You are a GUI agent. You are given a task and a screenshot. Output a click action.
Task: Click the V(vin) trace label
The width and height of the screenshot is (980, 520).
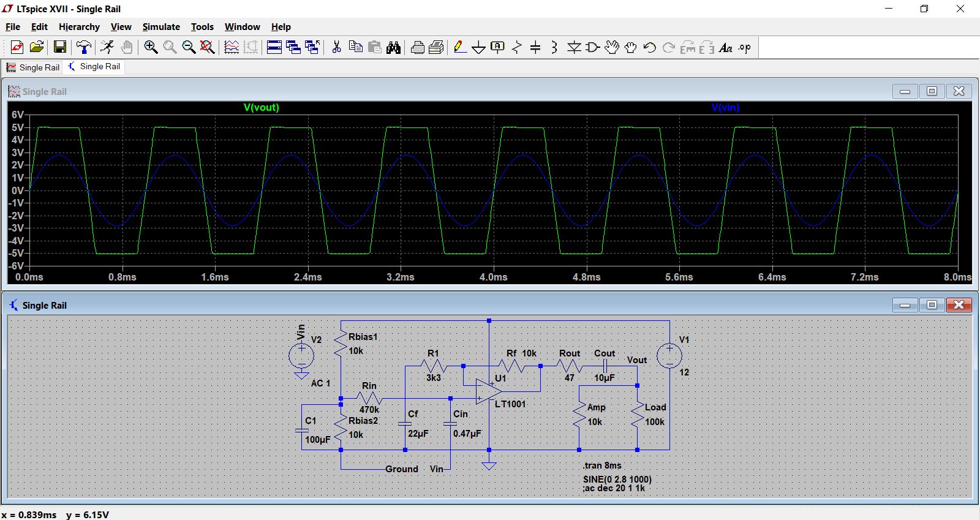tap(726, 107)
